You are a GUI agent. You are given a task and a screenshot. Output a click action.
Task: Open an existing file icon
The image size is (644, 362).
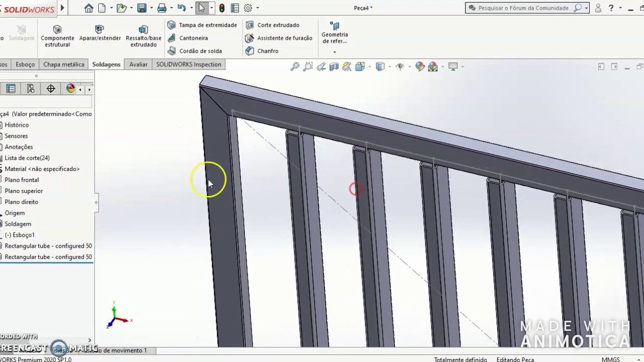pos(121,8)
